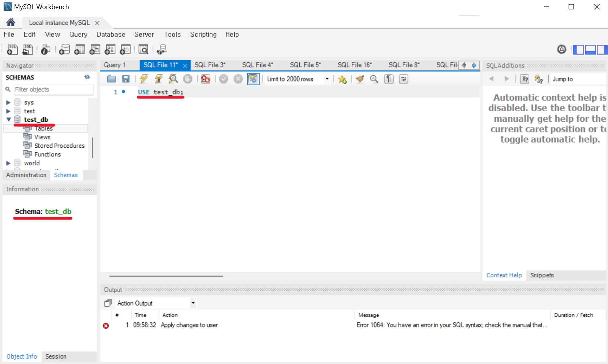
Task: Get context help for caret position icon
Action: click(x=524, y=79)
